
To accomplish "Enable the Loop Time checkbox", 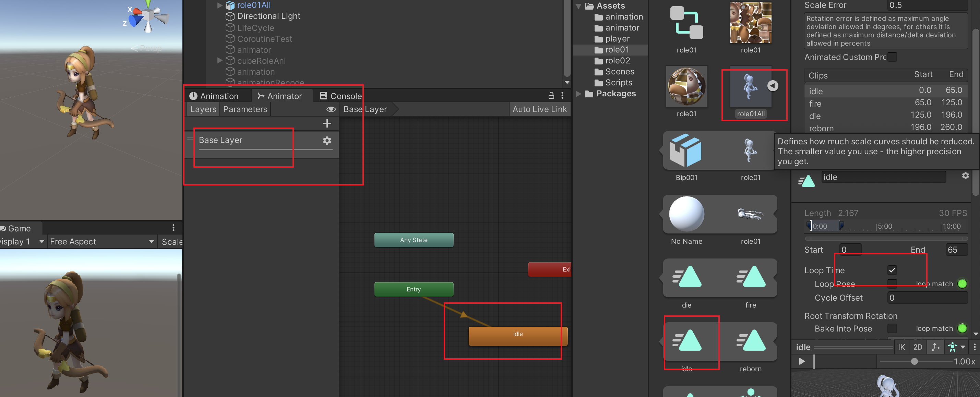I will click(x=892, y=270).
